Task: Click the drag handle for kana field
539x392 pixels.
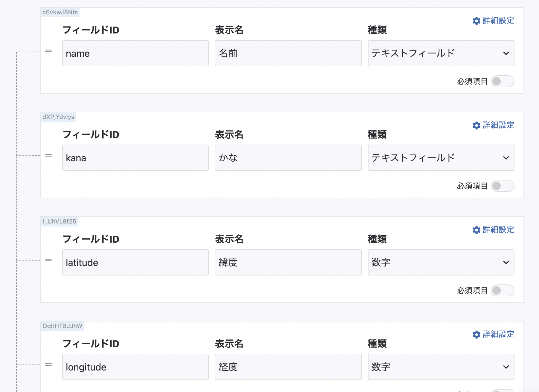Action: (48, 156)
